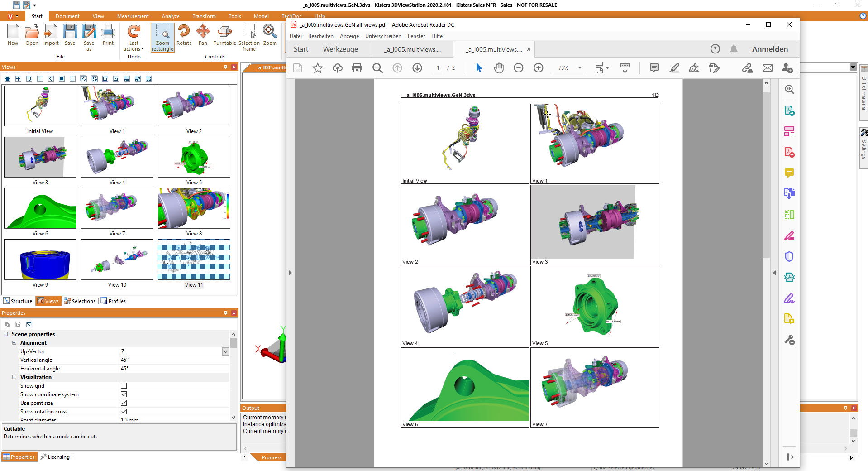Toggle the Show coordinate system checkbox
This screenshot has width=868, height=471.
tap(124, 394)
